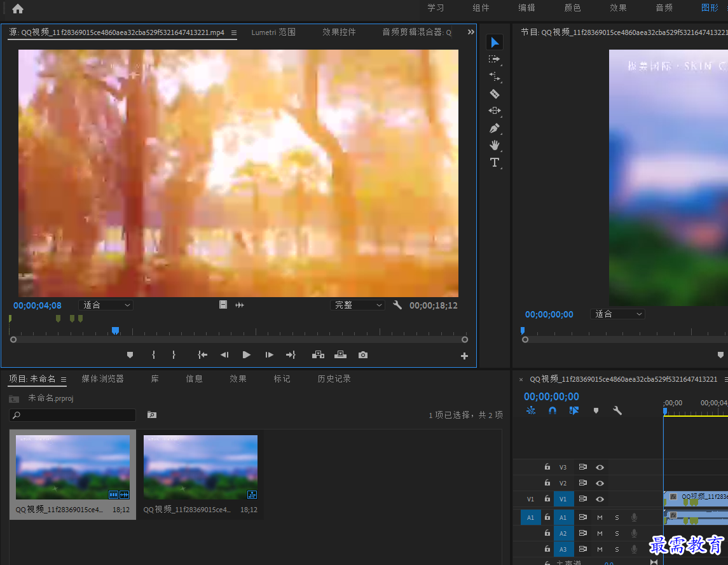Open the Media Browser tab
This screenshot has height=565, width=728.
coord(102,379)
